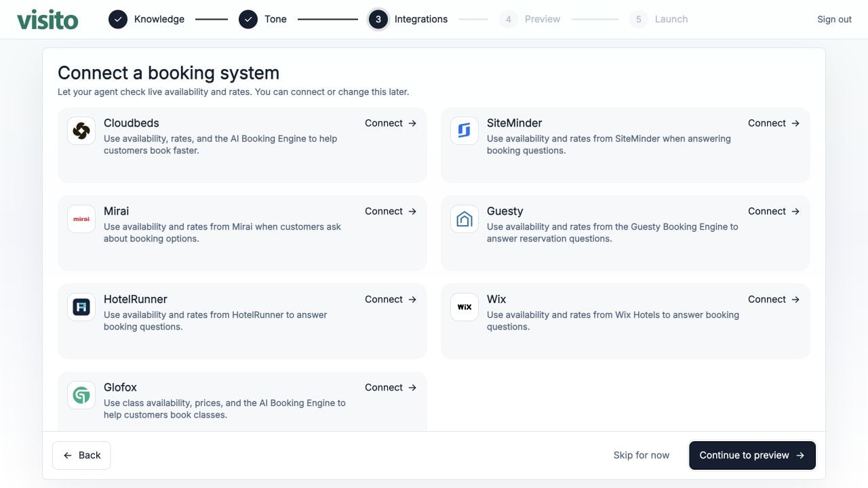
Task: Click the Wix logo icon
Action: 465,307
